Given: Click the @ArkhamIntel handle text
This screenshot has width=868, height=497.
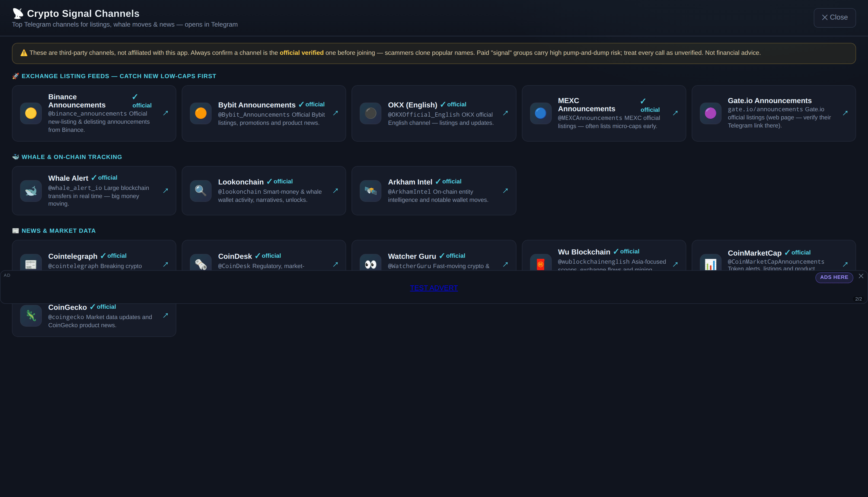Looking at the screenshot, I should [x=409, y=192].
